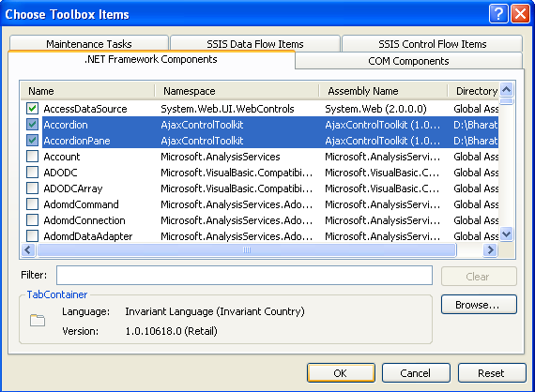
Task: Select the AdomdConnection row name
Action: [84, 220]
